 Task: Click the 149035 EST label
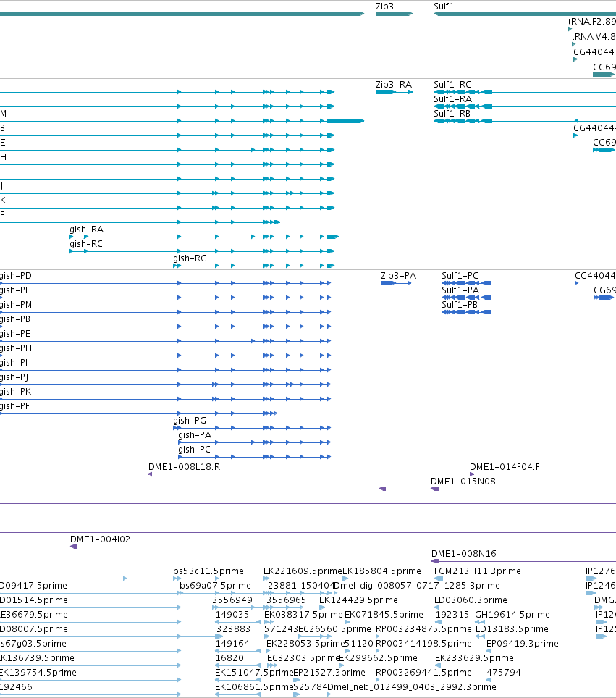click(232, 614)
